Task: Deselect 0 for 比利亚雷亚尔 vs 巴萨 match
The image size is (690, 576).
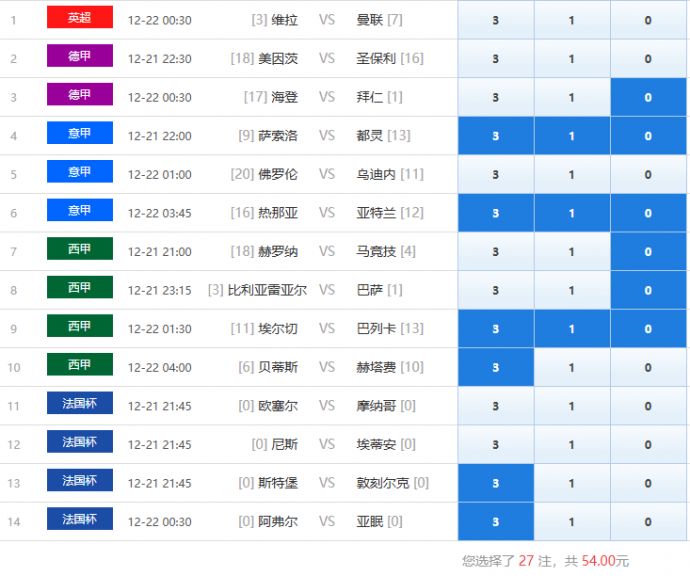Action: [x=648, y=290]
